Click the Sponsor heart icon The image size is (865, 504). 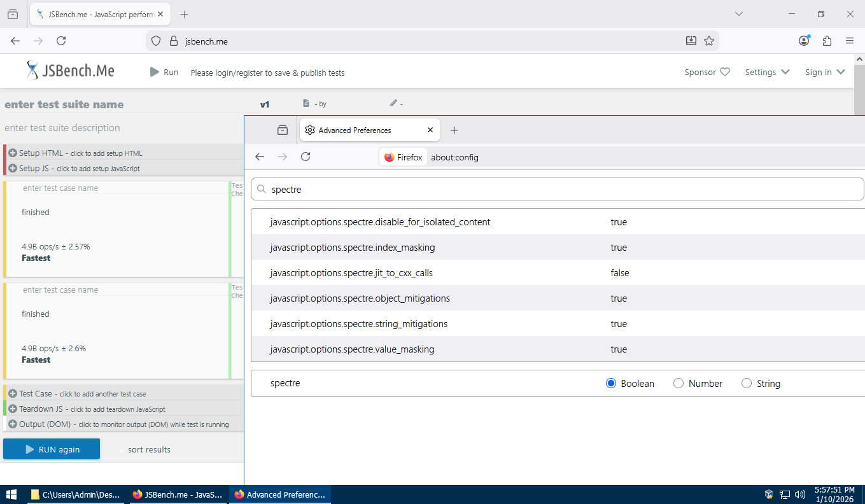pyautogui.click(x=724, y=72)
